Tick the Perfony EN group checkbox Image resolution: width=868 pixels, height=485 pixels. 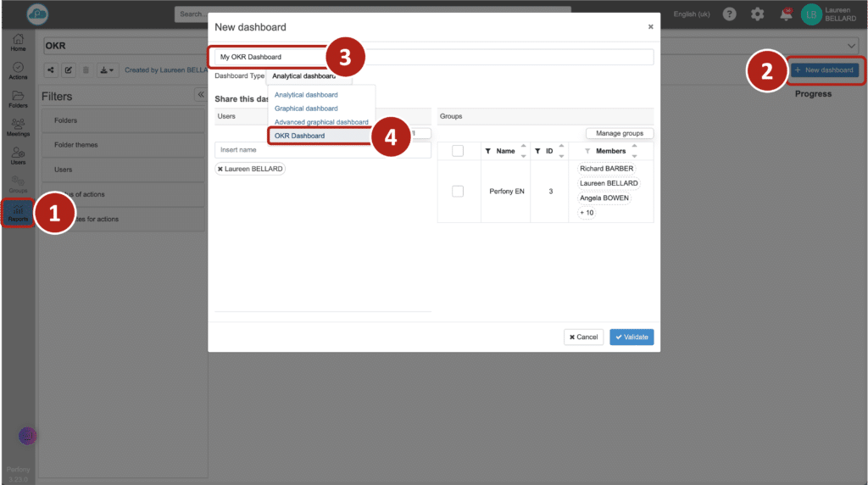(458, 192)
